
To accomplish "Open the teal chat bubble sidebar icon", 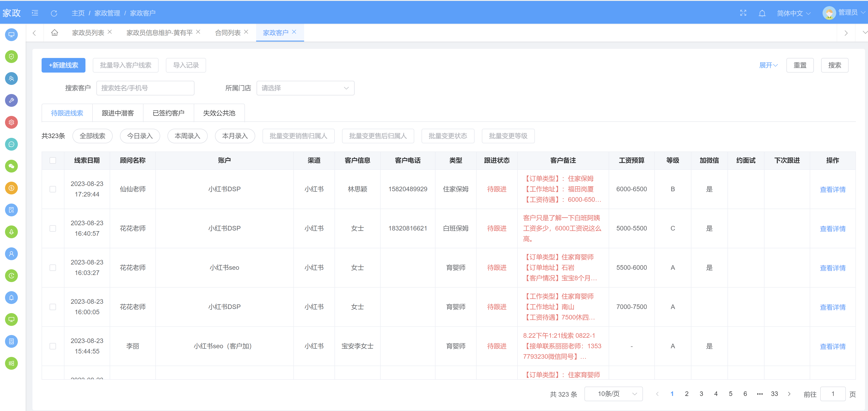I will (11, 144).
